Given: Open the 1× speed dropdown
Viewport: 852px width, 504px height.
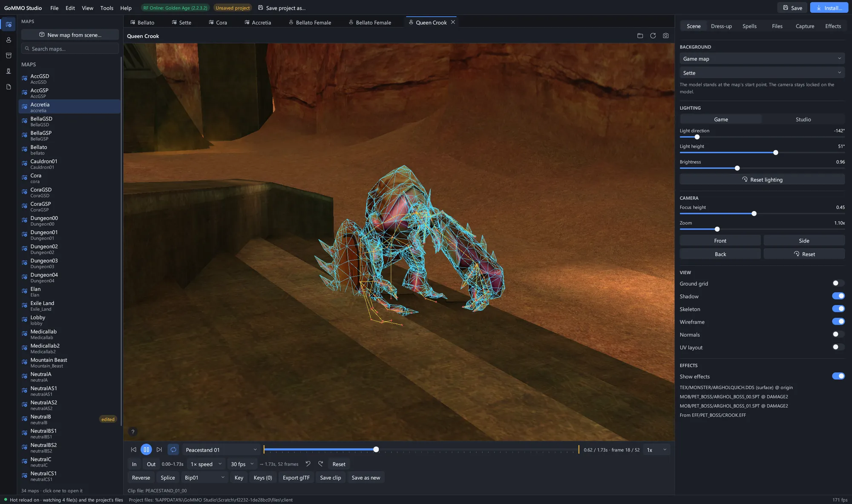Looking at the screenshot, I should [x=206, y=464].
